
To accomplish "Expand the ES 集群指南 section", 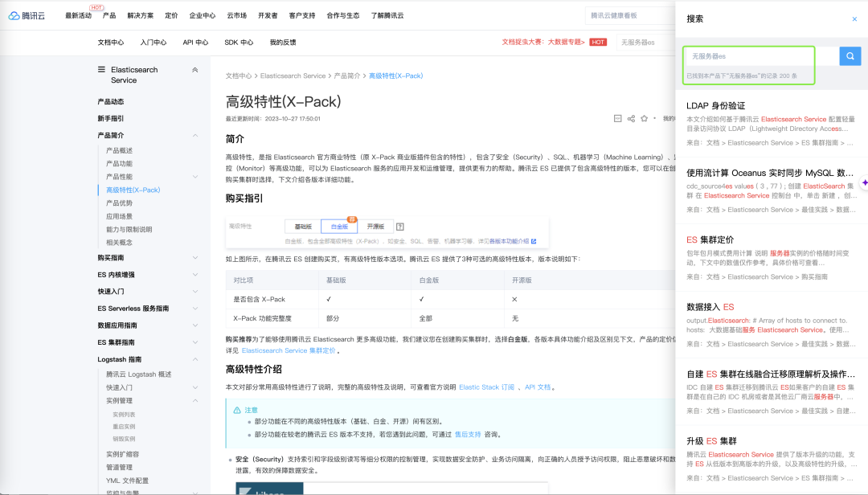I will (195, 342).
